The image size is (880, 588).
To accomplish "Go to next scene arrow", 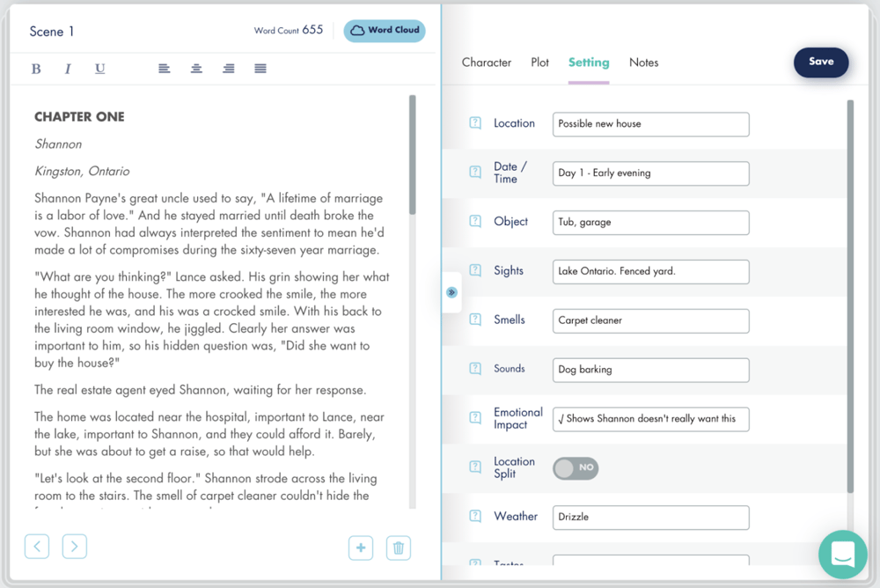I will [75, 547].
